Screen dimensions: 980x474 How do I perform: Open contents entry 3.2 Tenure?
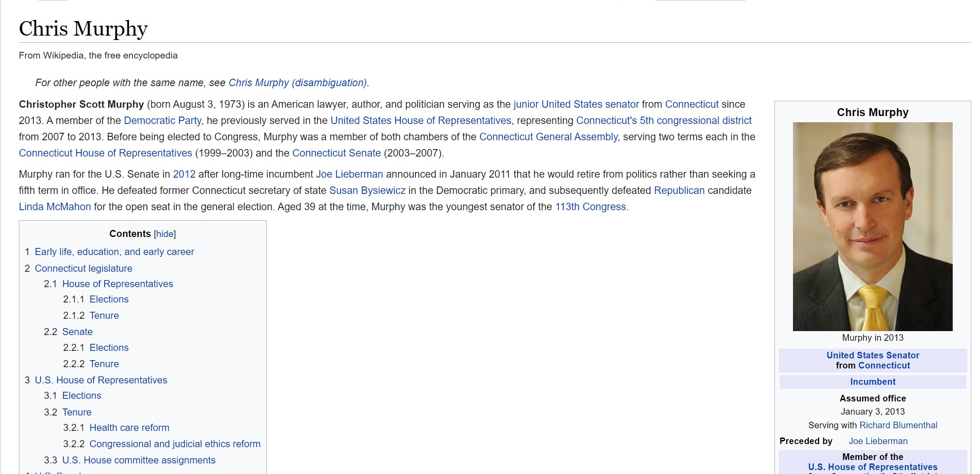77,412
